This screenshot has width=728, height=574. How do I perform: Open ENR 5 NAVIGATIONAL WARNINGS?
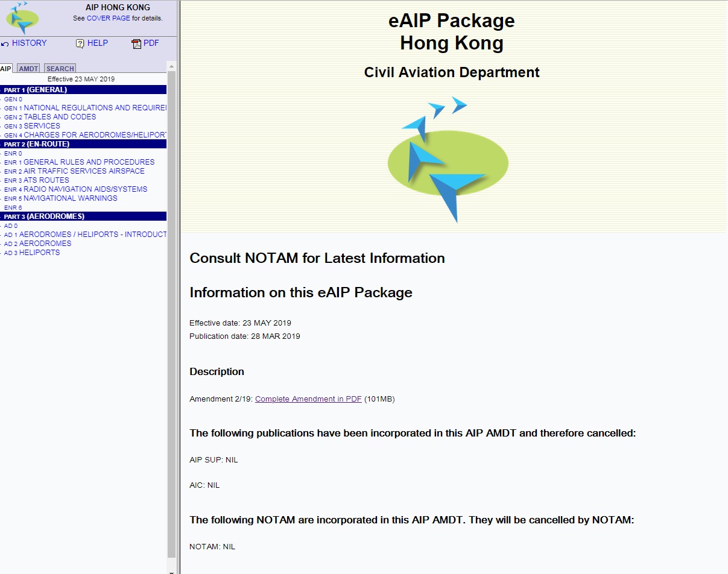pos(61,198)
